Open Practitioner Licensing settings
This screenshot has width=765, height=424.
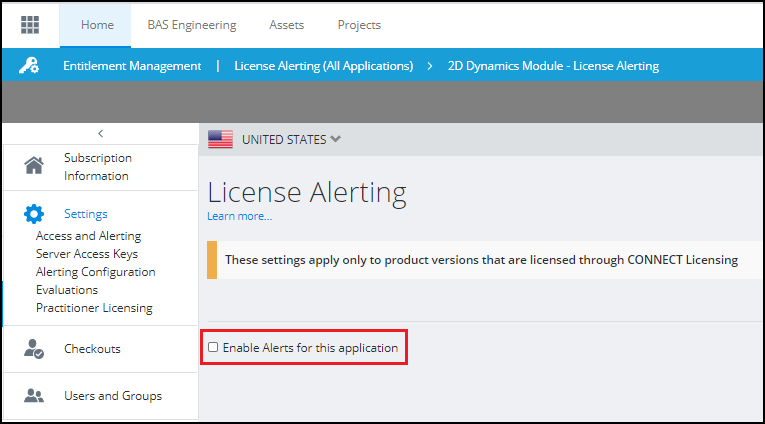[94, 308]
